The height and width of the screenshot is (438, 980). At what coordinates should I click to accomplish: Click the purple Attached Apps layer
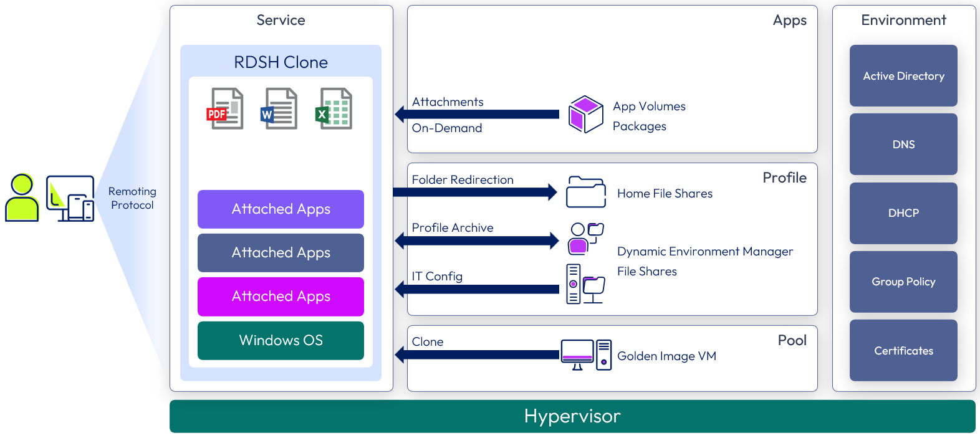(x=281, y=209)
